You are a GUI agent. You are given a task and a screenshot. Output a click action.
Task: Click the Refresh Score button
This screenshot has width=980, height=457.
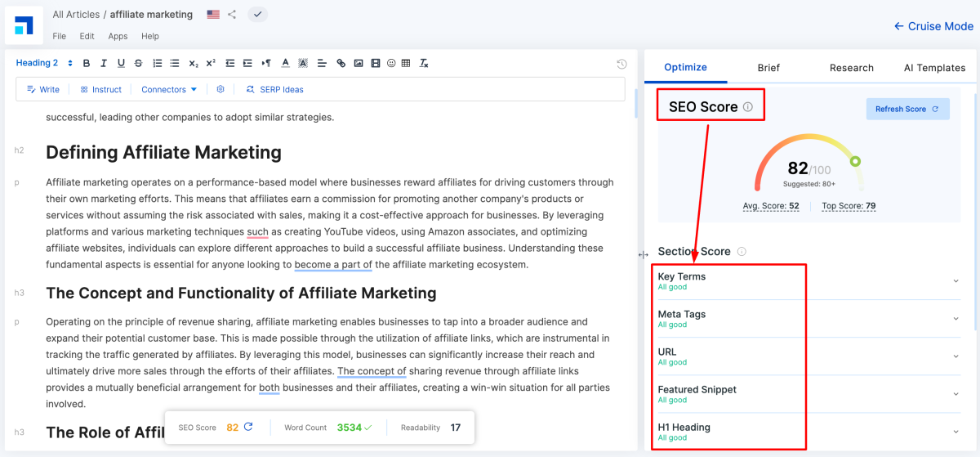pyautogui.click(x=907, y=109)
